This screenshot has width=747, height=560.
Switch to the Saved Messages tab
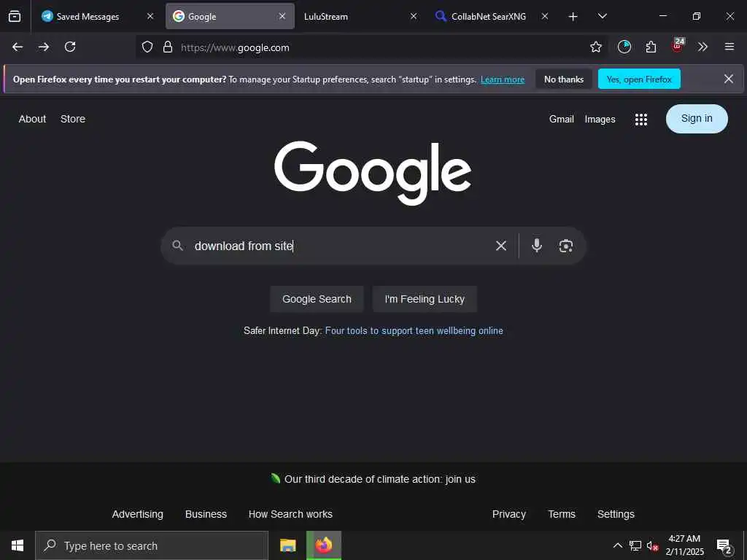click(98, 16)
